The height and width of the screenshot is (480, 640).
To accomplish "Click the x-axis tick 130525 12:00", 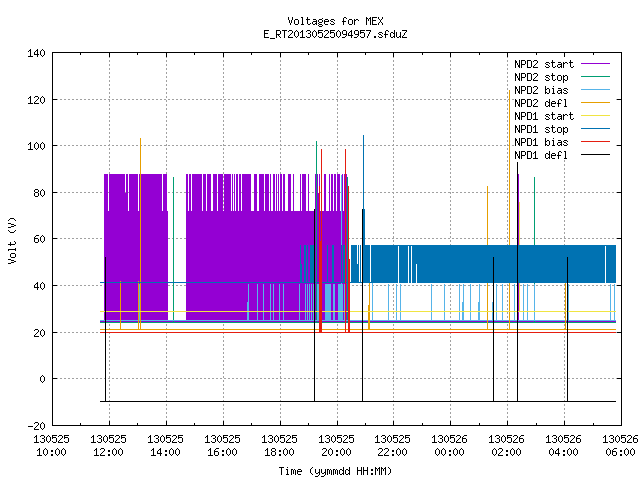I will (109, 446).
